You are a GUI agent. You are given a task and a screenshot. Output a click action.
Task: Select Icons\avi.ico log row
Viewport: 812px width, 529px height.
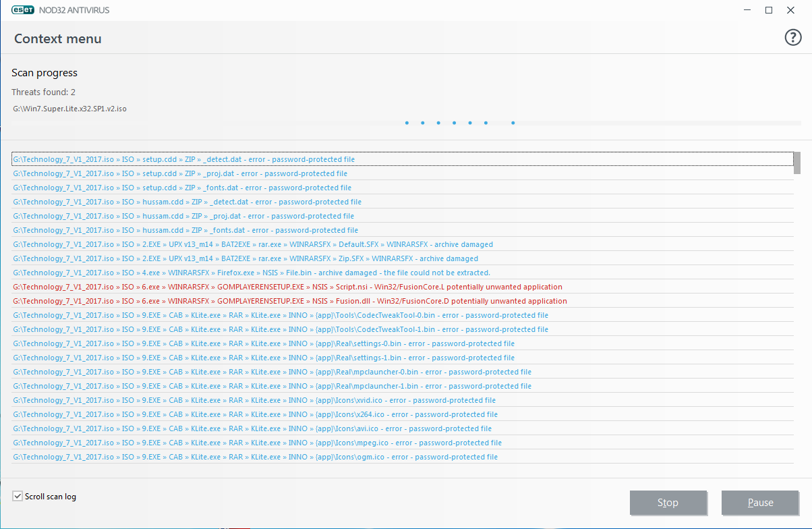[x=402, y=428]
